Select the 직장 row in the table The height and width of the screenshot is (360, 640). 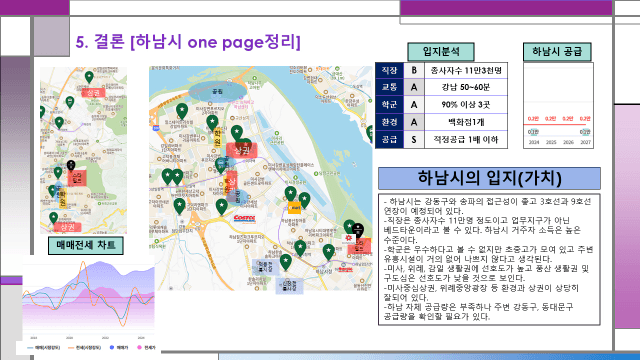click(x=441, y=70)
